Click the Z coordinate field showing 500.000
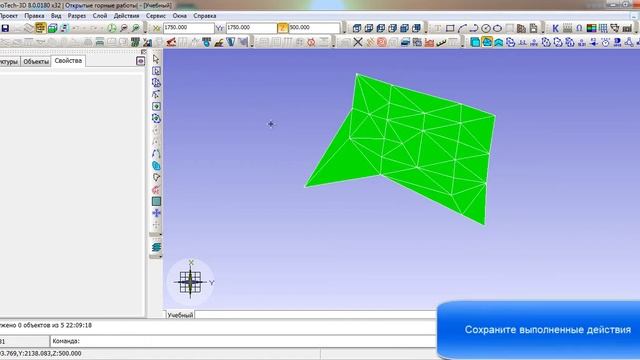The height and width of the screenshot is (360, 640). [x=314, y=28]
